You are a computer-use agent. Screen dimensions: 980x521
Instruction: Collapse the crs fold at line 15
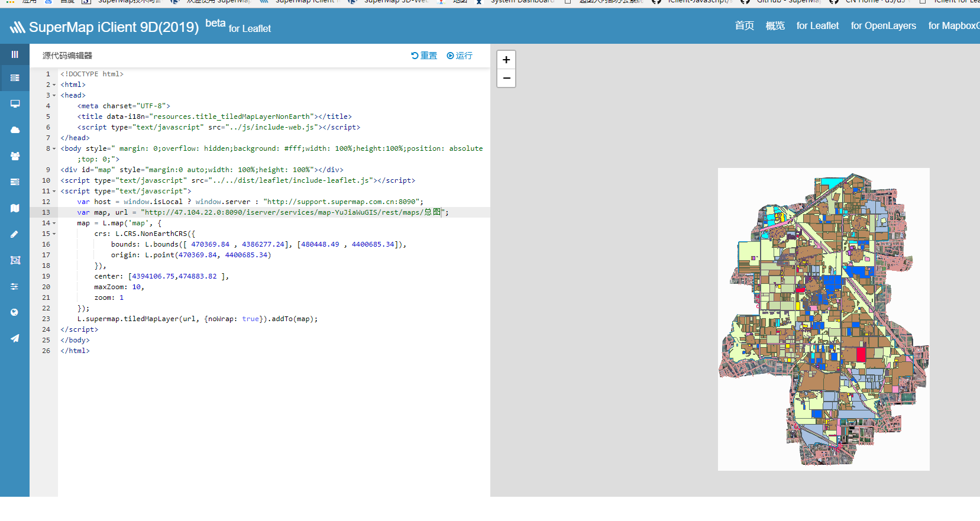[54, 234]
